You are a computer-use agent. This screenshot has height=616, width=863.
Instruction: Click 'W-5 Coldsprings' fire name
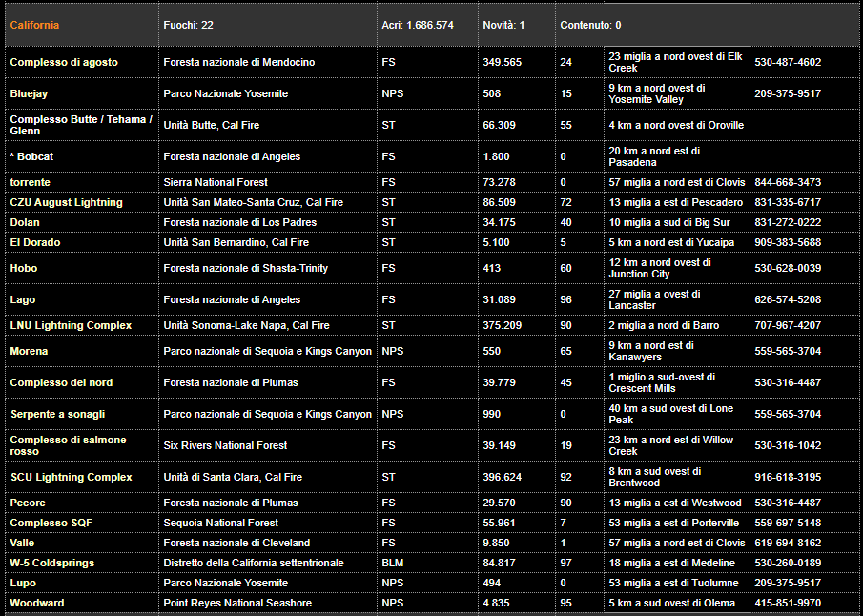(52, 563)
